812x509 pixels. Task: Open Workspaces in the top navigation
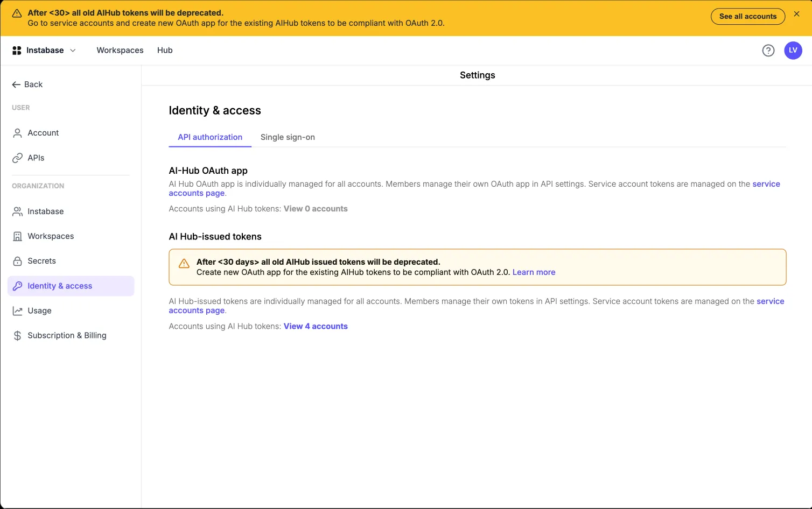click(x=120, y=51)
